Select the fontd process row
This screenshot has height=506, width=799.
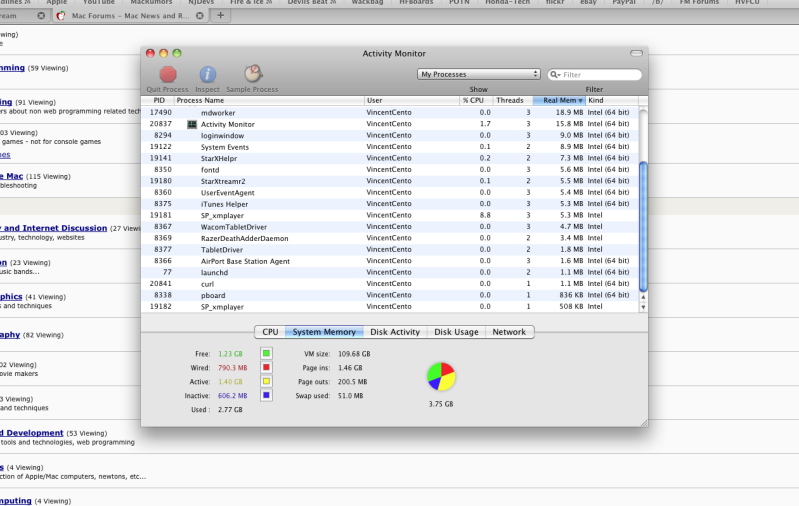click(389, 170)
